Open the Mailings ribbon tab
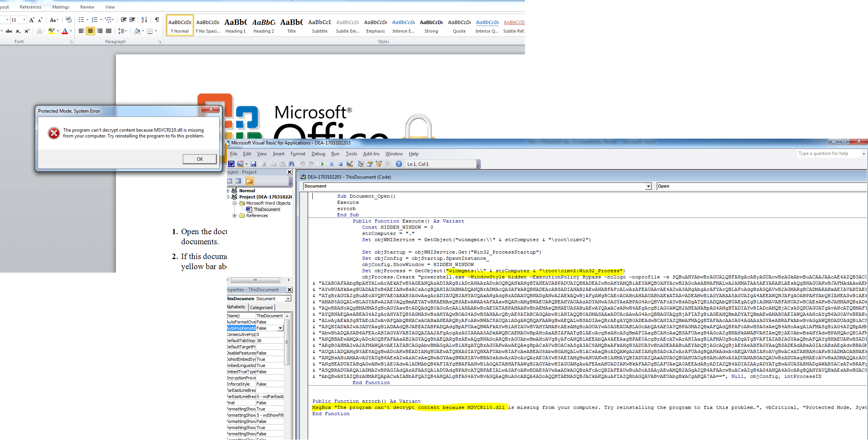 click(x=61, y=7)
